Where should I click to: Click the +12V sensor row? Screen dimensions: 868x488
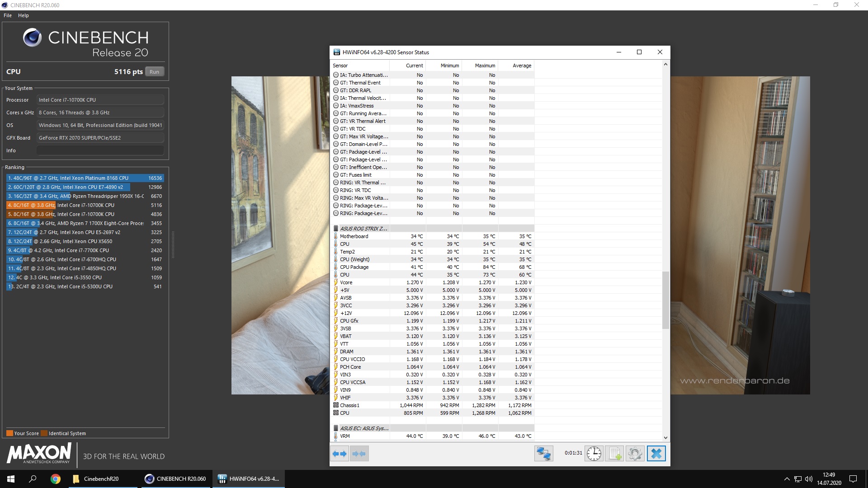[433, 313]
